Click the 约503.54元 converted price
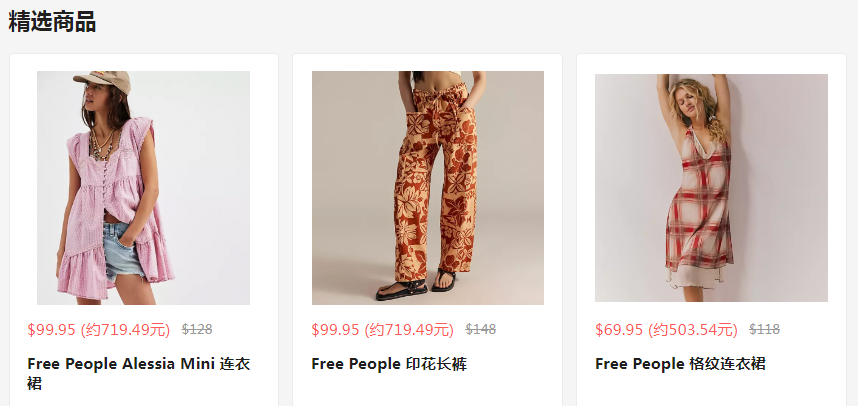The height and width of the screenshot is (406, 858). coord(693,330)
